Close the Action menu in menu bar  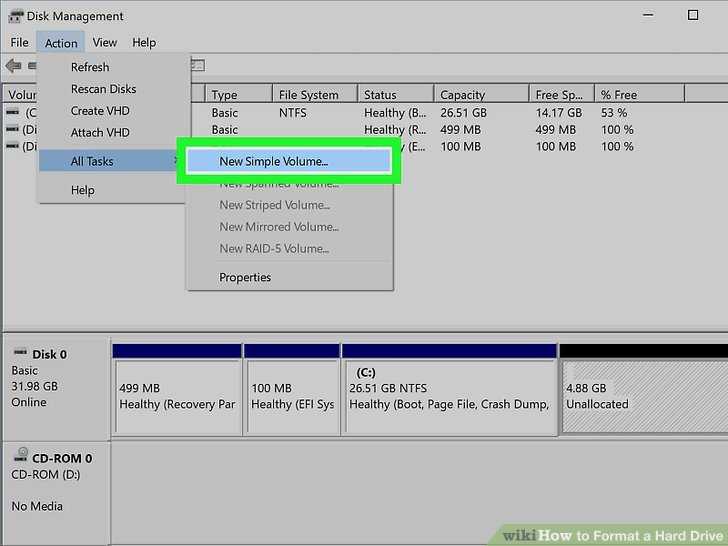pyautogui.click(x=61, y=43)
